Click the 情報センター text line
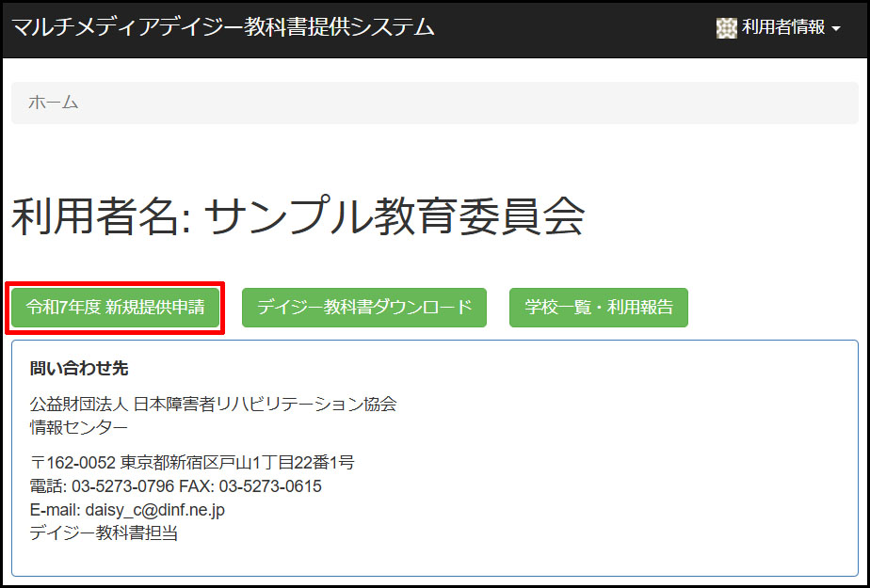 pos(79,427)
